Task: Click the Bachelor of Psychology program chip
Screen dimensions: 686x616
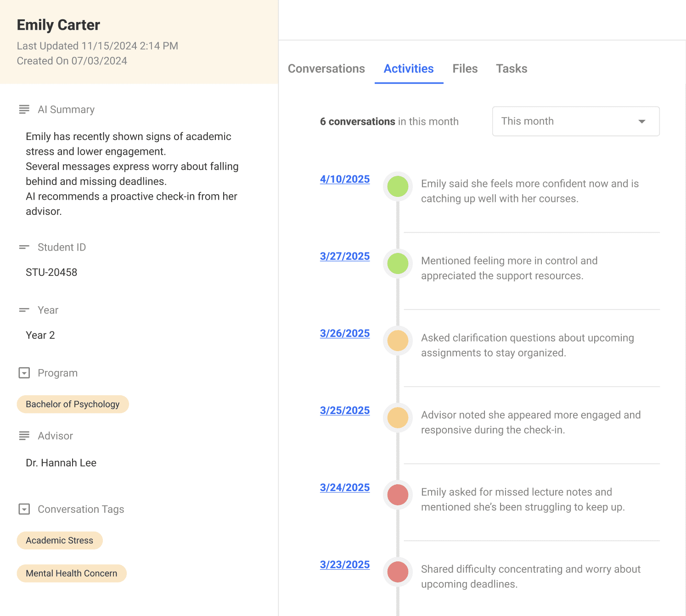Action: (x=73, y=404)
